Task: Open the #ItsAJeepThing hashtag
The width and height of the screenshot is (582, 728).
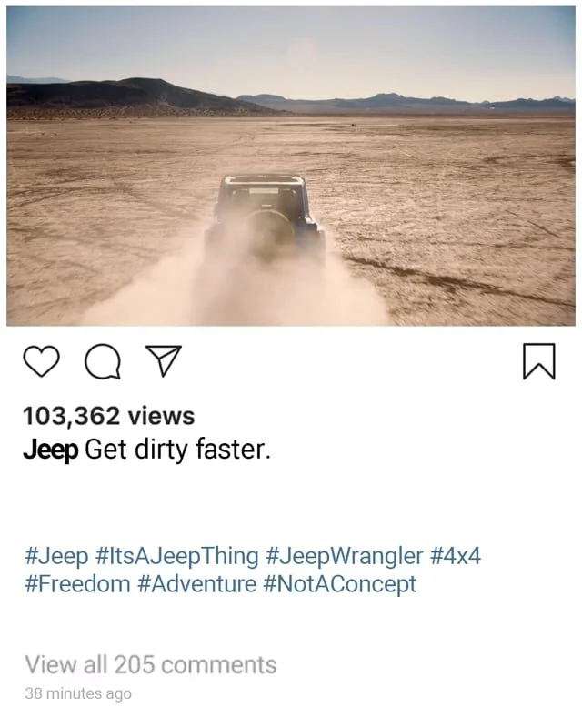Action: 176,556
